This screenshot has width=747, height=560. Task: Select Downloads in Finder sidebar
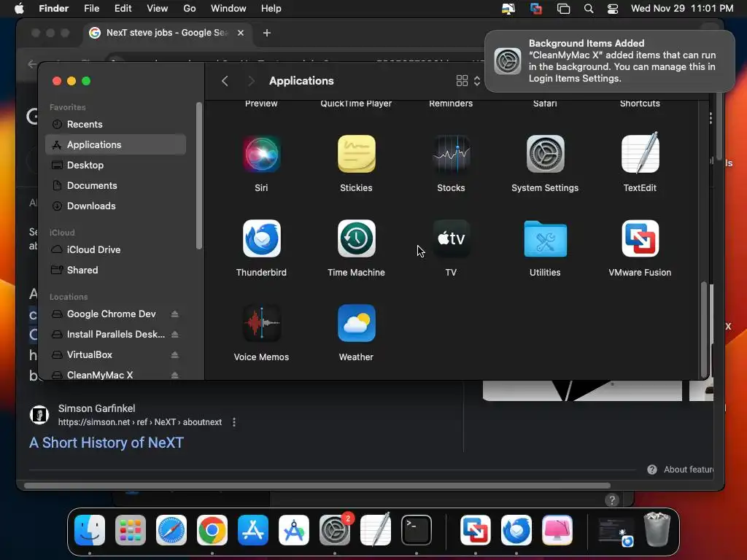[116, 206]
